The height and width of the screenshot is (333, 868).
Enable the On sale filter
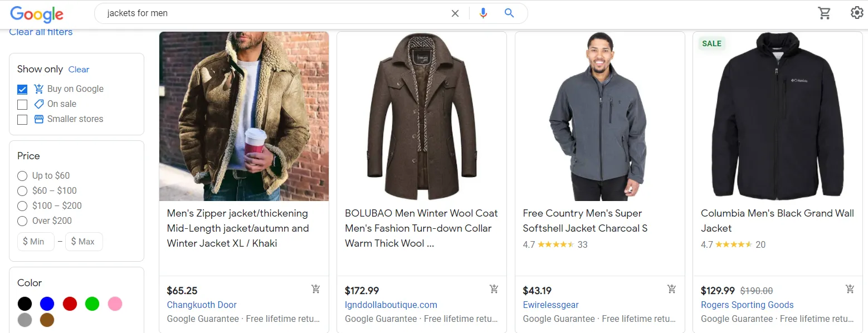22,104
